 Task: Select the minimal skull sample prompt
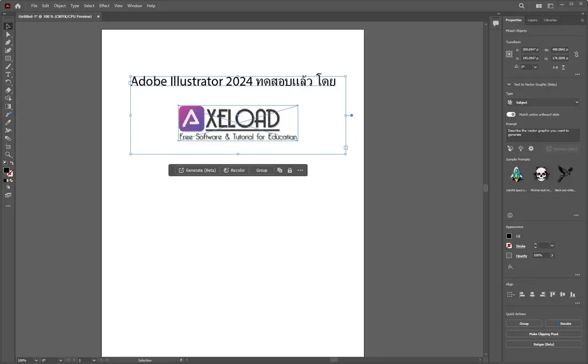pos(541,175)
